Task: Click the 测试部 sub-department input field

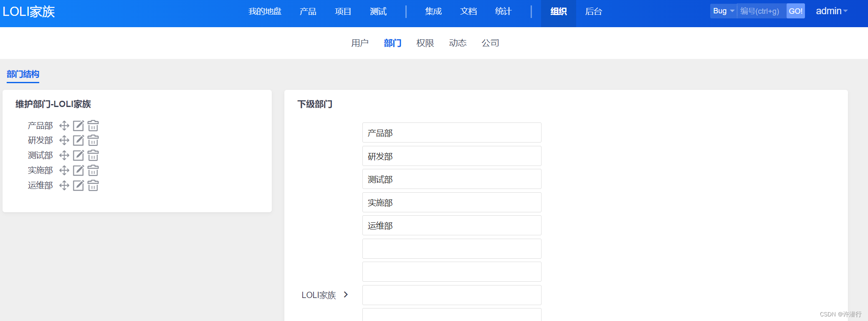Action: [x=452, y=179]
